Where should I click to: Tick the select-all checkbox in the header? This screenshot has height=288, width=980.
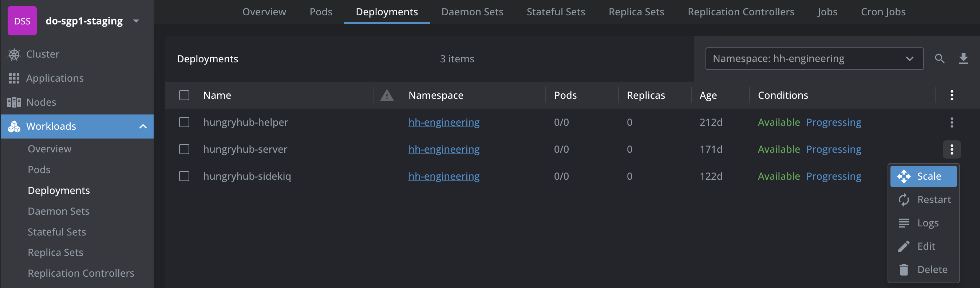[184, 95]
